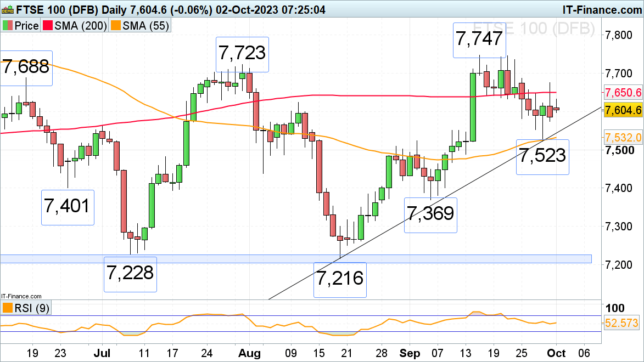Viewport: 644px width, 362px height.
Task: Click the red SMA (200) legend swatch
Action: tap(48, 25)
